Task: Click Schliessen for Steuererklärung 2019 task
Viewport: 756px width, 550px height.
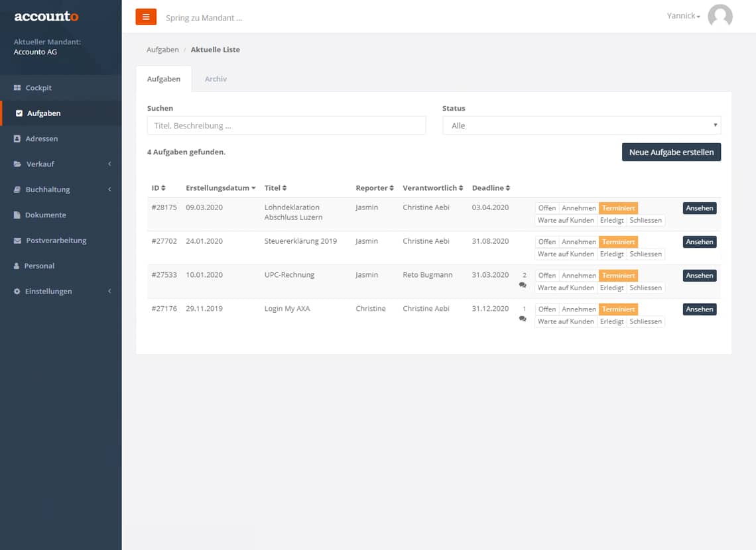Action: pyautogui.click(x=646, y=254)
